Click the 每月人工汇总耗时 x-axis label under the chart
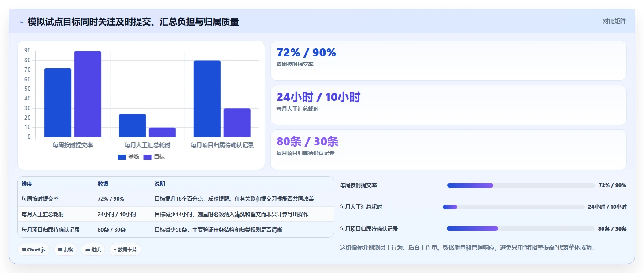644x273 pixels. (147, 145)
